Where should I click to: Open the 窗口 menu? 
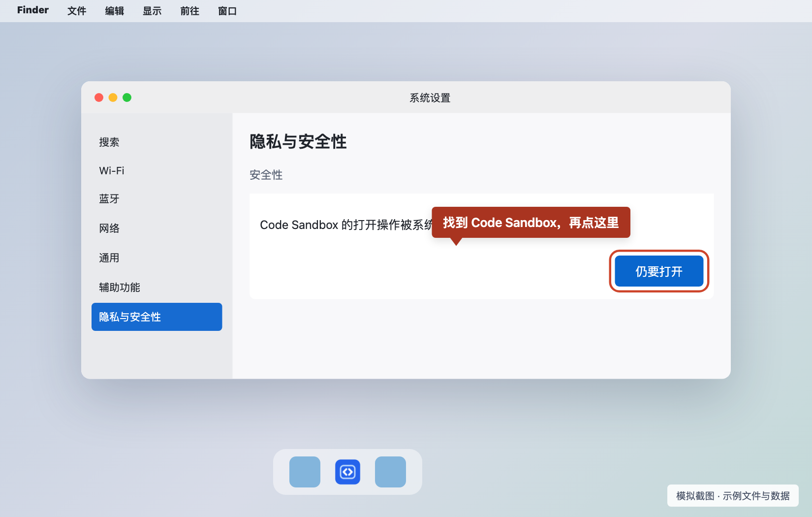[227, 10]
